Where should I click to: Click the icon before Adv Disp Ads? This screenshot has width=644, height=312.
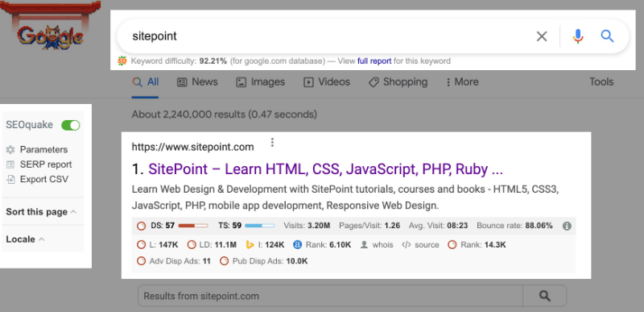tap(142, 261)
